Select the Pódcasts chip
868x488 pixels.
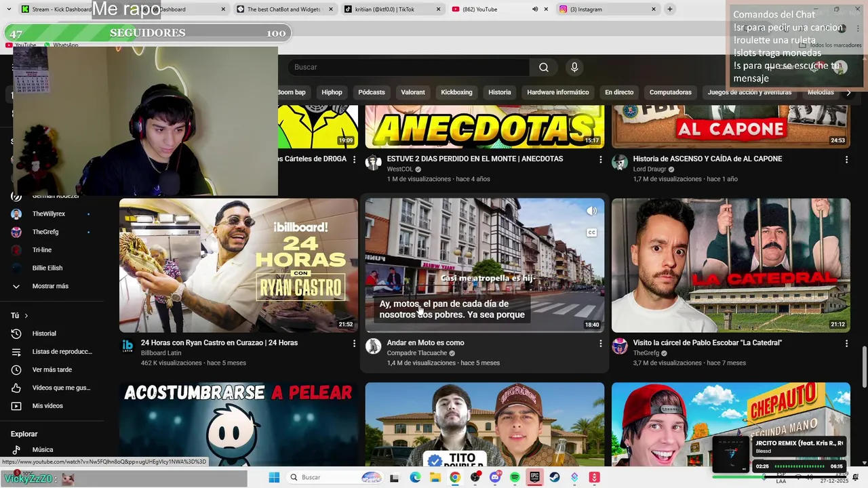click(372, 92)
